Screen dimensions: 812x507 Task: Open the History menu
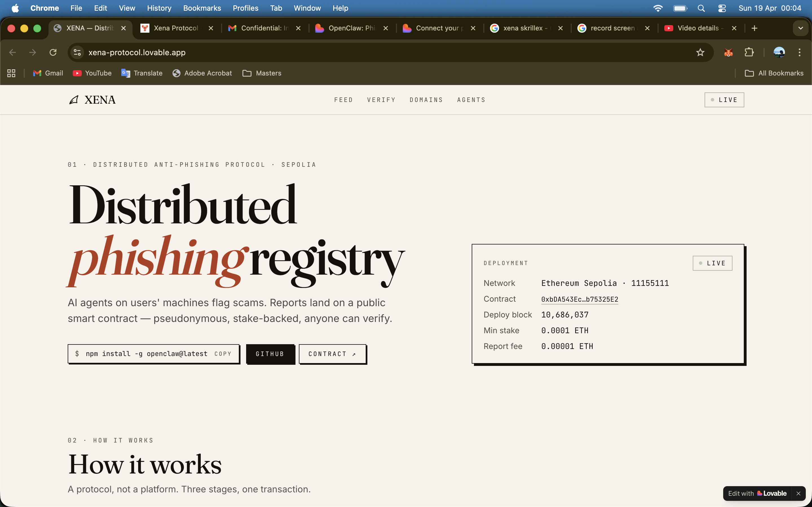point(159,8)
